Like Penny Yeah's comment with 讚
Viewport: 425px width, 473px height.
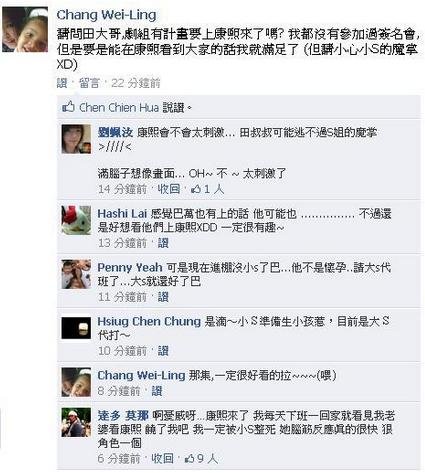pyautogui.click(x=163, y=297)
